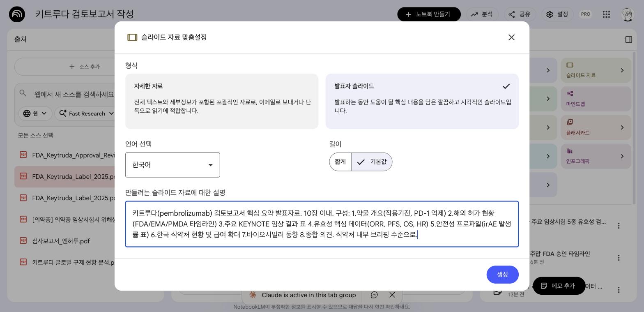Viewport: 644px width, 312px height.
Task: Click the PDF icon for 키트루다 글로벌 규제 현황
Action: click(23, 262)
